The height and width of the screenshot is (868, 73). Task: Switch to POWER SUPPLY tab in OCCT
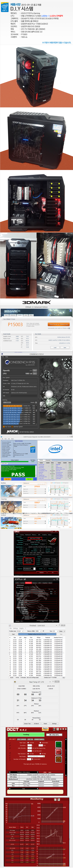pos(39,739)
